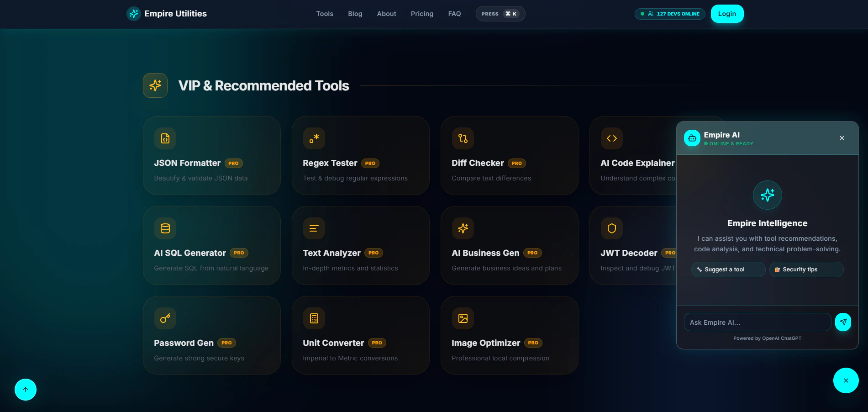This screenshot has width=868, height=412.
Task: Open the JSON Formatter tool icon
Action: (165, 138)
